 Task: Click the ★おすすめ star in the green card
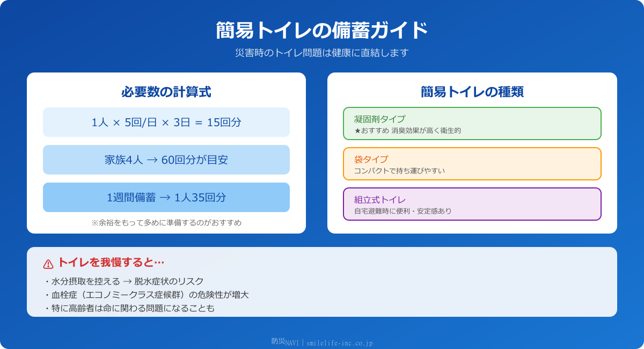point(357,130)
